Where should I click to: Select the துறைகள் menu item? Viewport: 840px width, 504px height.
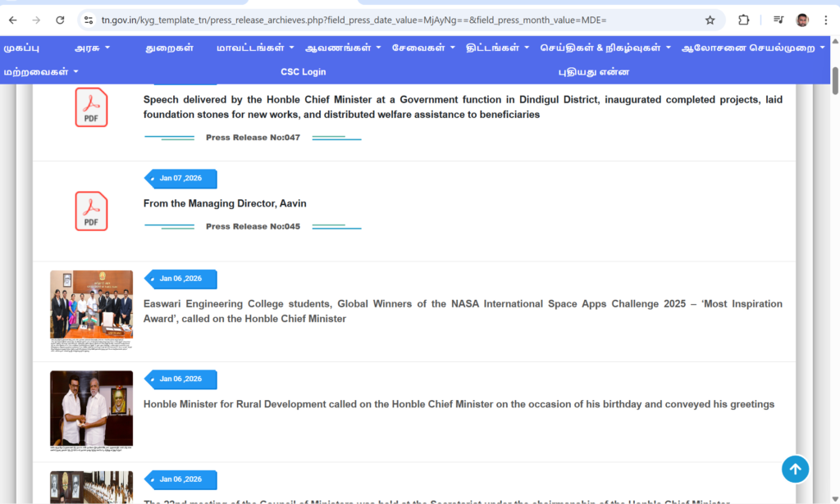pyautogui.click(x=169, y=48)
